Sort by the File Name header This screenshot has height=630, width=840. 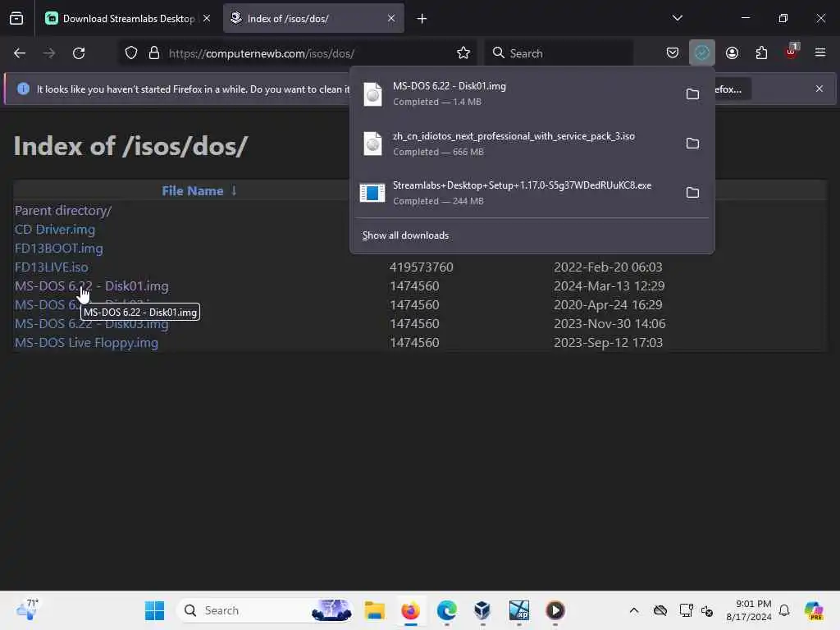pyautogui.click(x=193, y=190)
